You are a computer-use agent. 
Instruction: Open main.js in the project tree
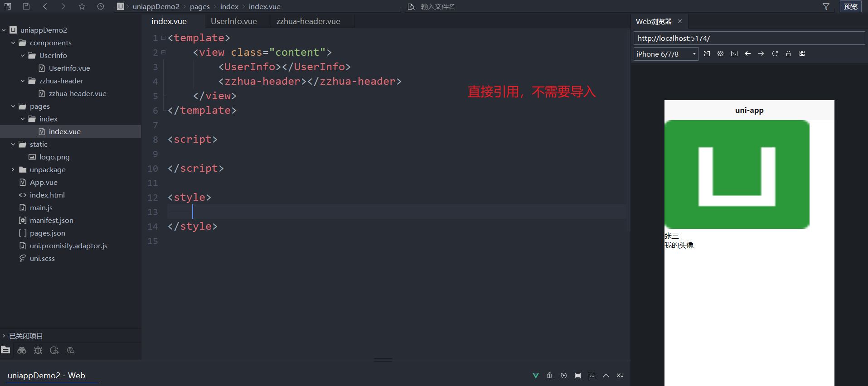point(41,207)
